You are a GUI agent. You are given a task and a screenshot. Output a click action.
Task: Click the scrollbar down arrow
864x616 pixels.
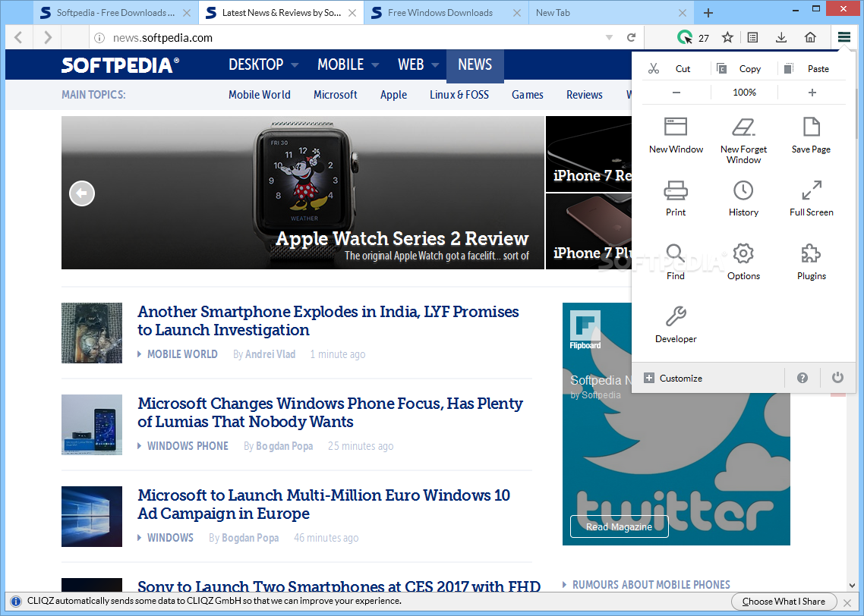(x=853, y=586)
